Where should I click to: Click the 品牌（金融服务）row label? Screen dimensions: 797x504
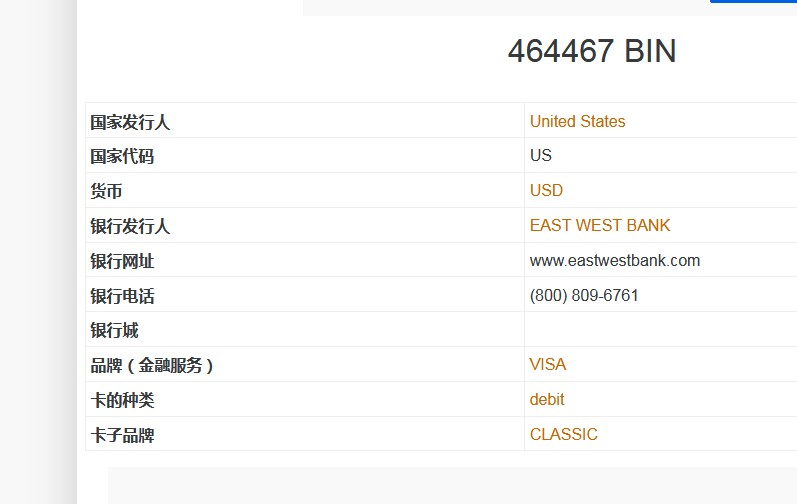151,366
